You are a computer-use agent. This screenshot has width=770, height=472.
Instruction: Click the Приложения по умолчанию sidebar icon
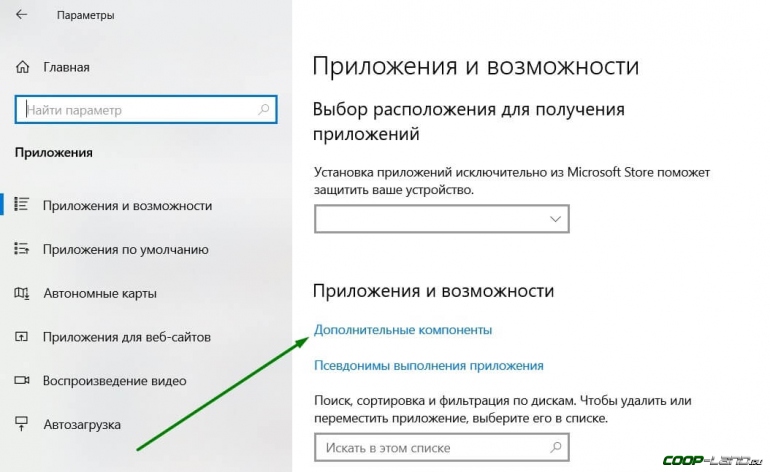tap(22, 249)
